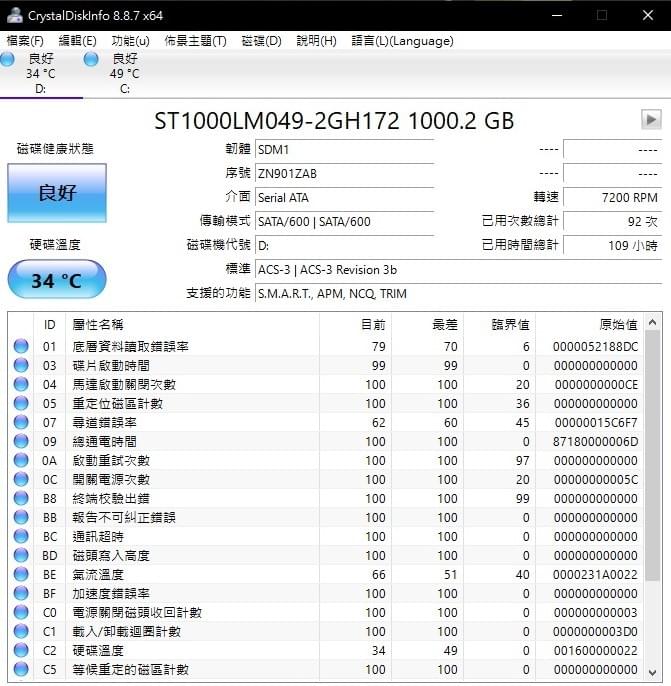Image resolution: width=671 pixels, height=686 pixels.
Task: Click the 原始值 column header
Action: pos(589,325)
